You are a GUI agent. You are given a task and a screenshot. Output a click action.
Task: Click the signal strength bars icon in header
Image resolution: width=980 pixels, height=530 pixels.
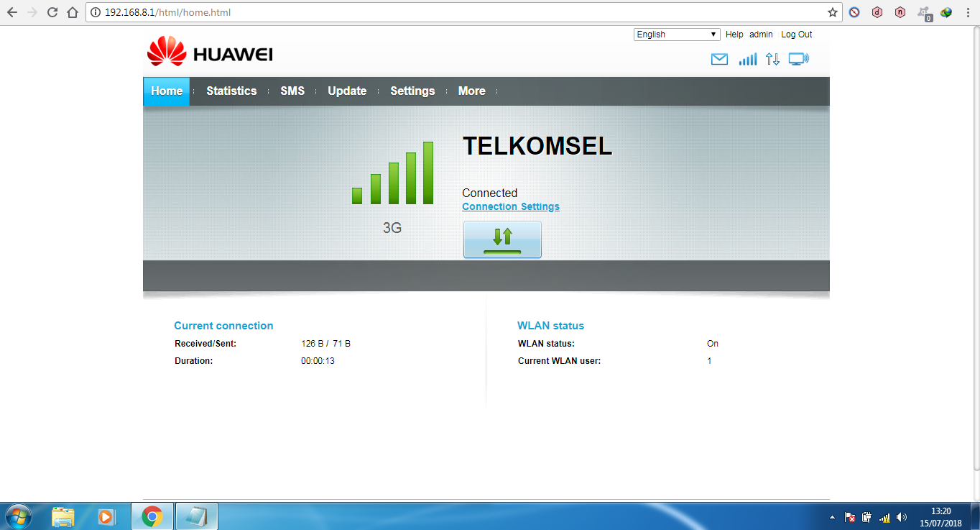747,59
